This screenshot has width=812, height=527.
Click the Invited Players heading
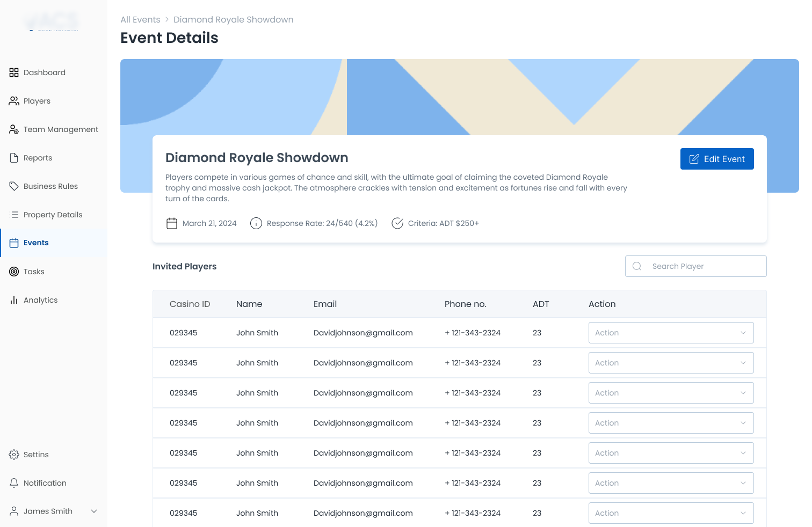pos(184,266)
